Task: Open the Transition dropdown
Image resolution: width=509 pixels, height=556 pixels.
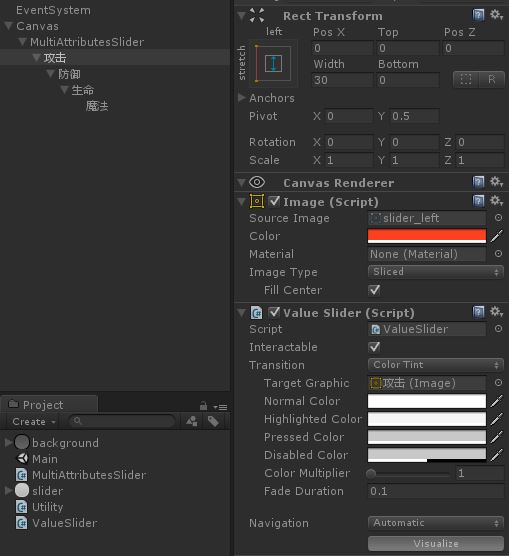Action: coord(436,365)
